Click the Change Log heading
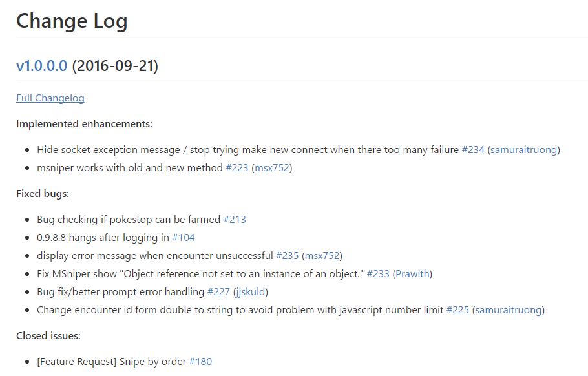The image size is (588, 376). [x=72, y=21]
